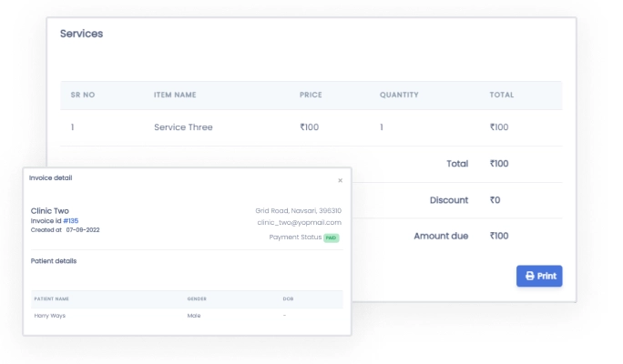Viewport: 623px width, 364px height.
Task: Click the TOTAL column header
Action: click(502, 95)
